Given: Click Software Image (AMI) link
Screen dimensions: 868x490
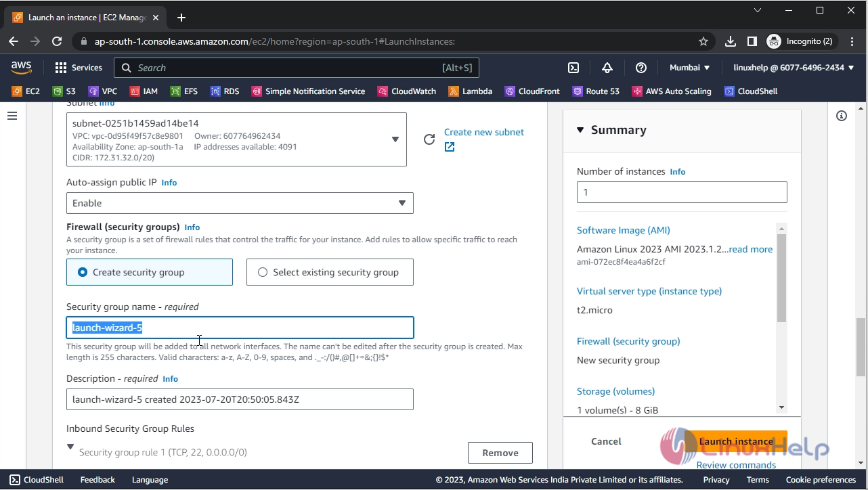Looking at the screenshot, I should click(624, 230).
